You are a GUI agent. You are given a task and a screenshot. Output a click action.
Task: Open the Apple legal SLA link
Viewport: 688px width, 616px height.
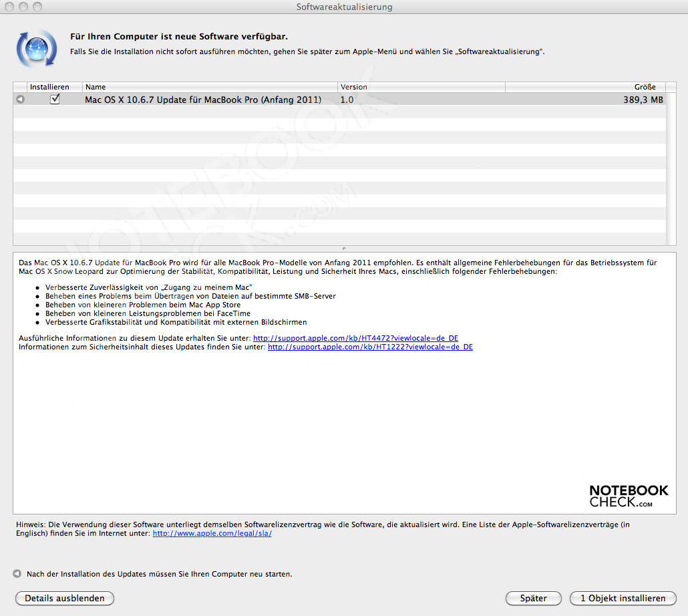coord(212,533)
